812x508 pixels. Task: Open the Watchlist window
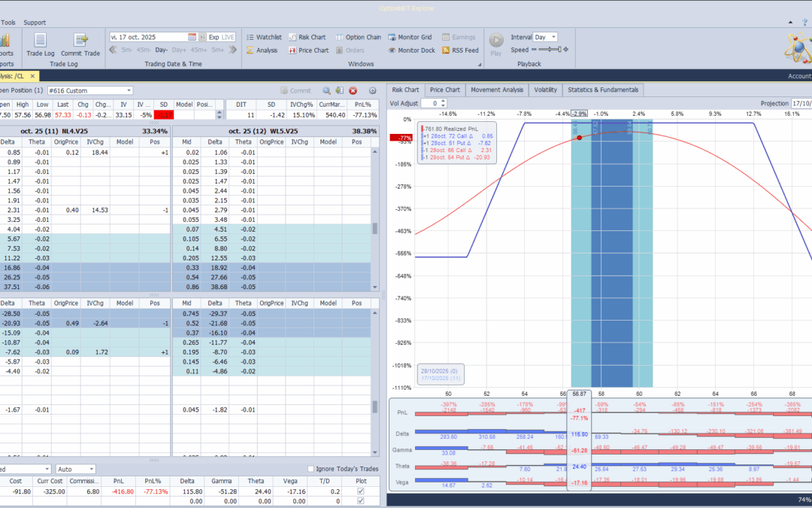[264, 38]
